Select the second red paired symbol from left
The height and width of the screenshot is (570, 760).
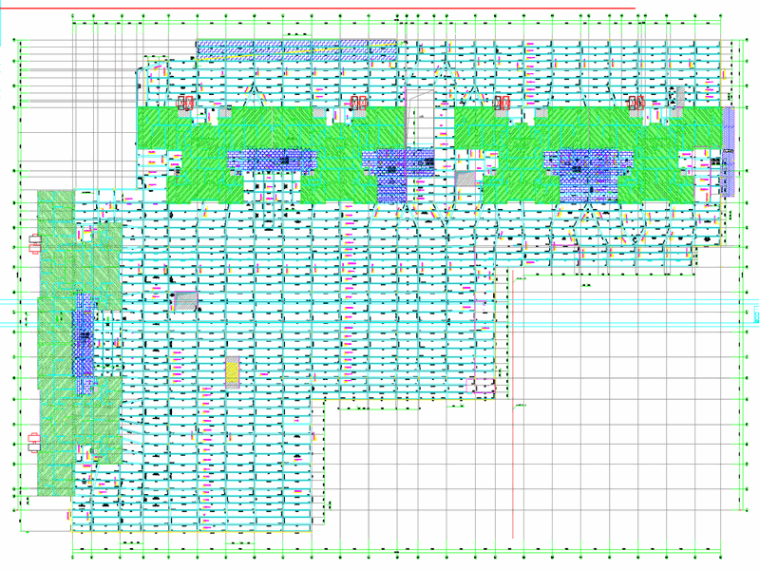[x=359, y=102]
